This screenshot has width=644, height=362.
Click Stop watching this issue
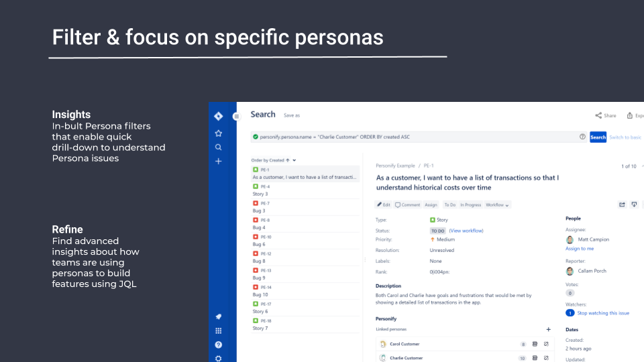point(603,313)
